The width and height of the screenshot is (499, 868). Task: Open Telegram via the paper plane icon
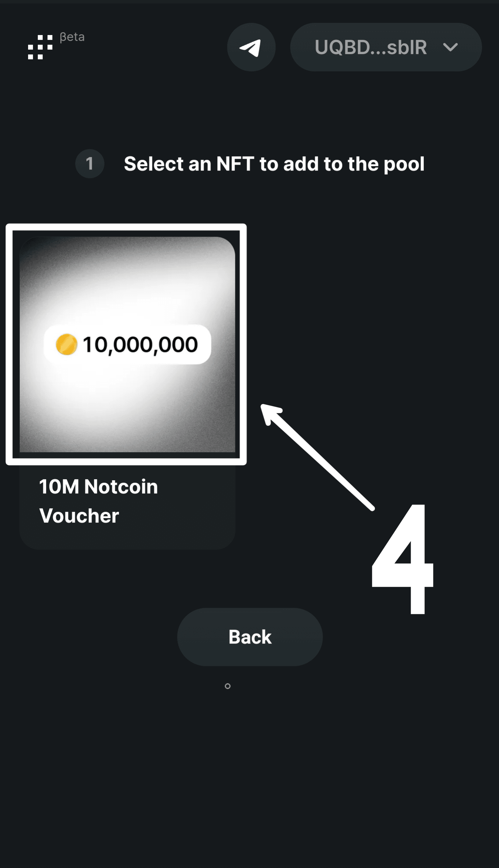251,47
